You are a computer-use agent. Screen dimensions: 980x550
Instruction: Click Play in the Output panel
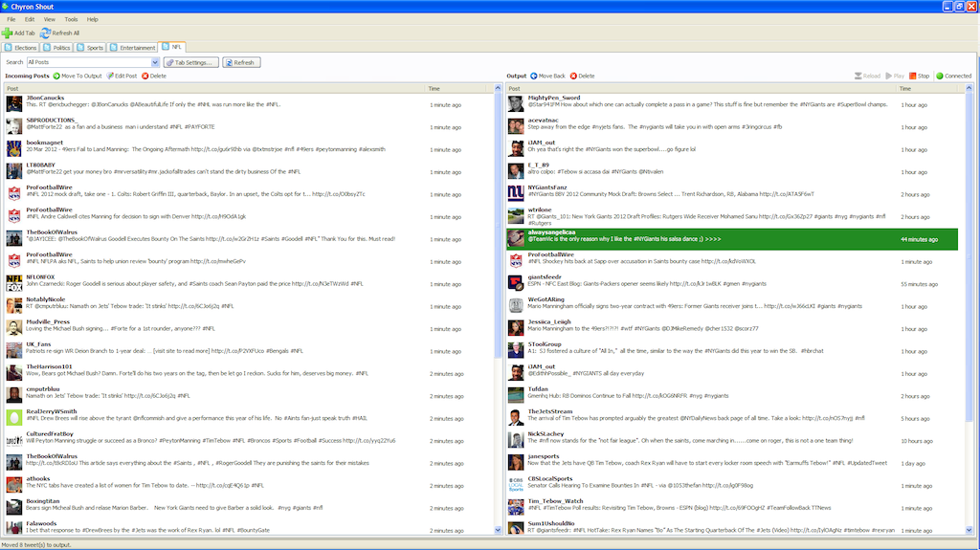pos(895,76)
